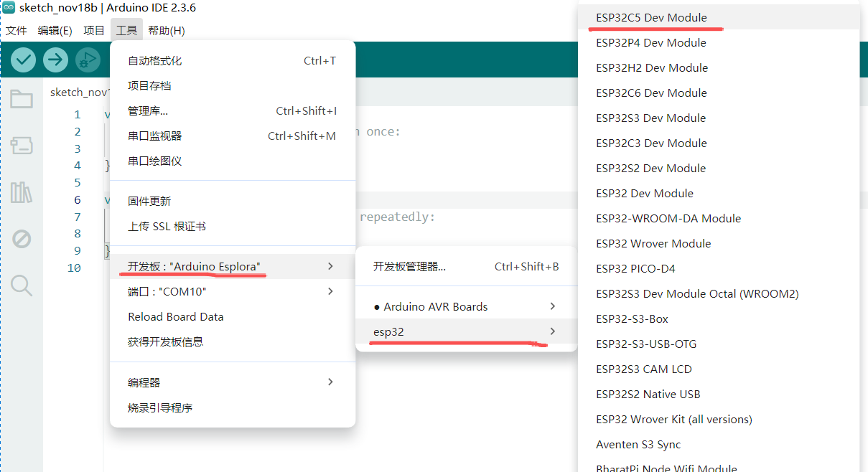Open Library Manager books icon
Image resolution: width=868 pixels, height=472 pixels.
point(22,192)
